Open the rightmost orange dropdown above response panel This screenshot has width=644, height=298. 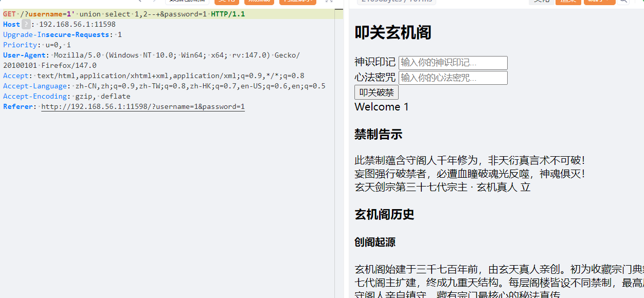tap(599, 2)
